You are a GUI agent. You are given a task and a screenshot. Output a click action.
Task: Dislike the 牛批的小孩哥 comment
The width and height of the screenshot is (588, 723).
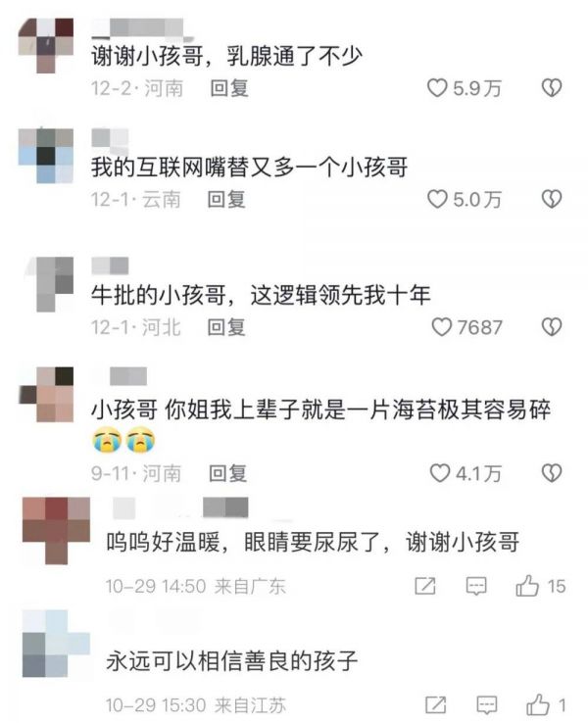pos(551,327)
